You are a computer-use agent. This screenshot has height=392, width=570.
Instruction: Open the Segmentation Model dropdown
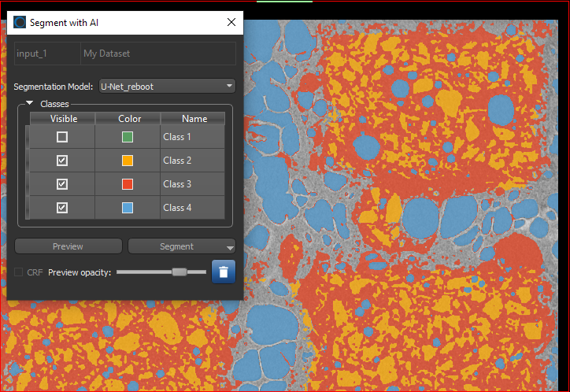click(166, 86)
